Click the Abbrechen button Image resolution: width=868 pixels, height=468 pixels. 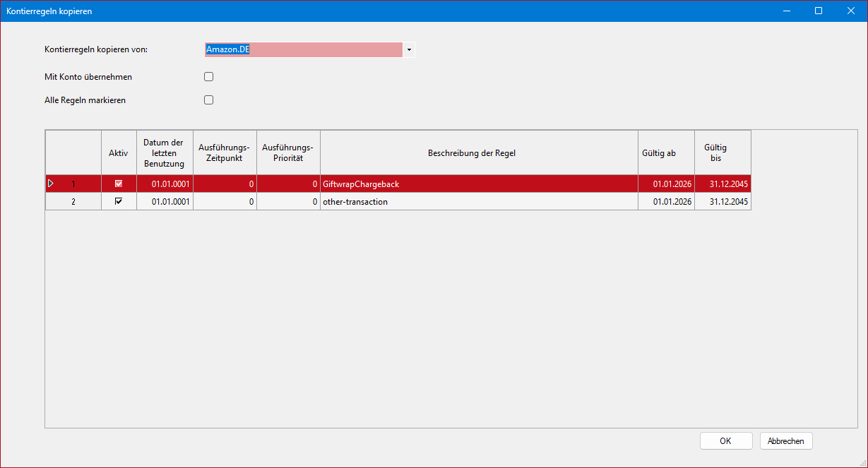tap(786, 441)
